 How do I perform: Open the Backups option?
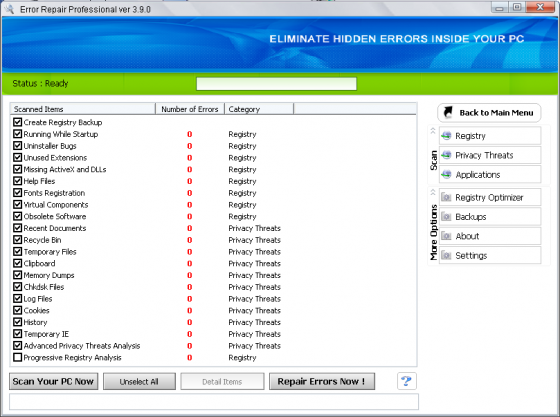[x=490, y=216]
